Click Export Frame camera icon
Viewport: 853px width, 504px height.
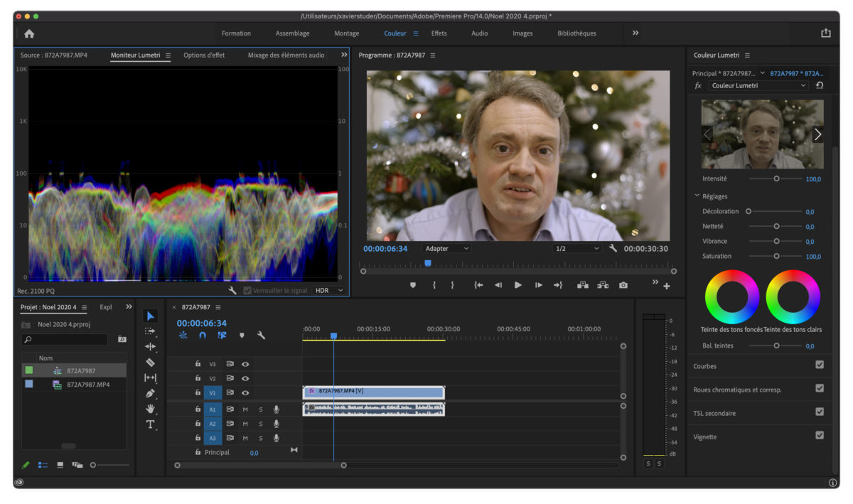coord(623,285)
